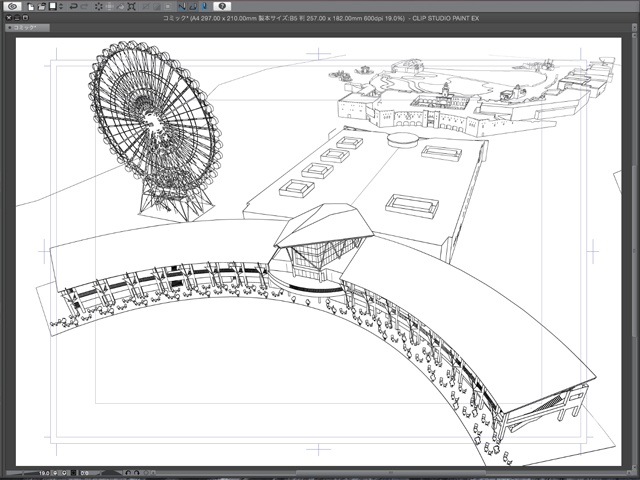Undo the last action
The height and width of the screenshot is (480, 640).
[73, 7]
